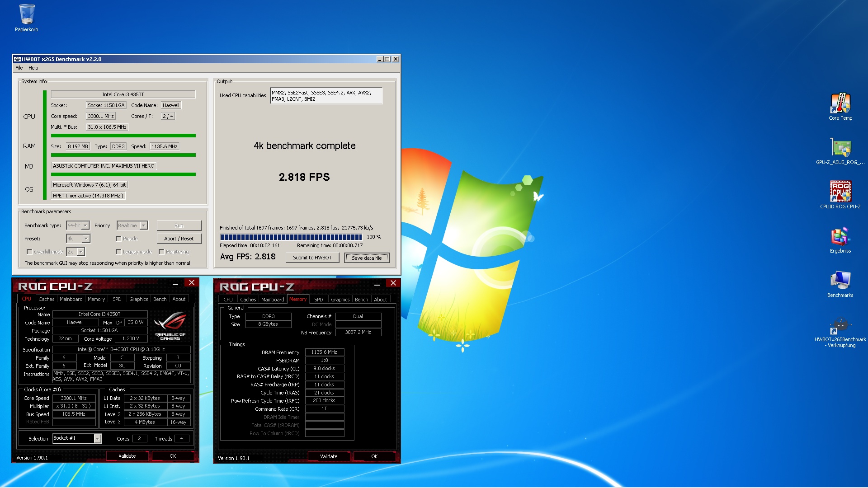Toggle the Legacy mode checkbox

(x=118, y=252)
